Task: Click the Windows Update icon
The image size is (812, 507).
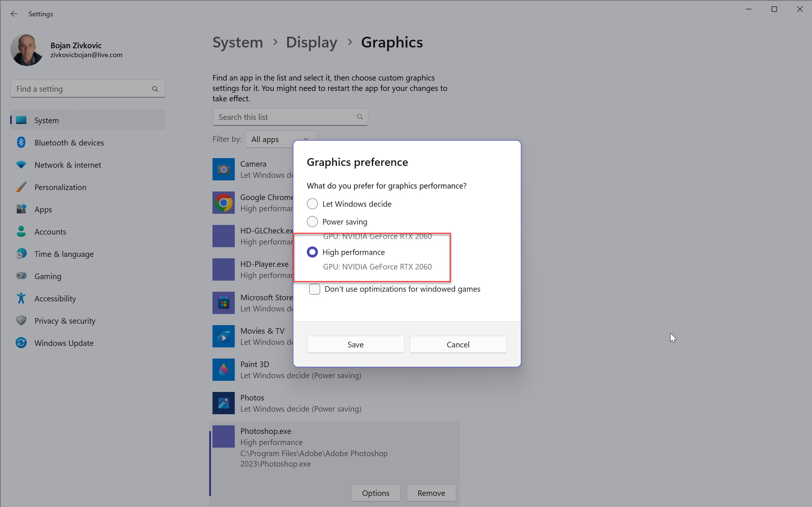Action: coord(21,343)
